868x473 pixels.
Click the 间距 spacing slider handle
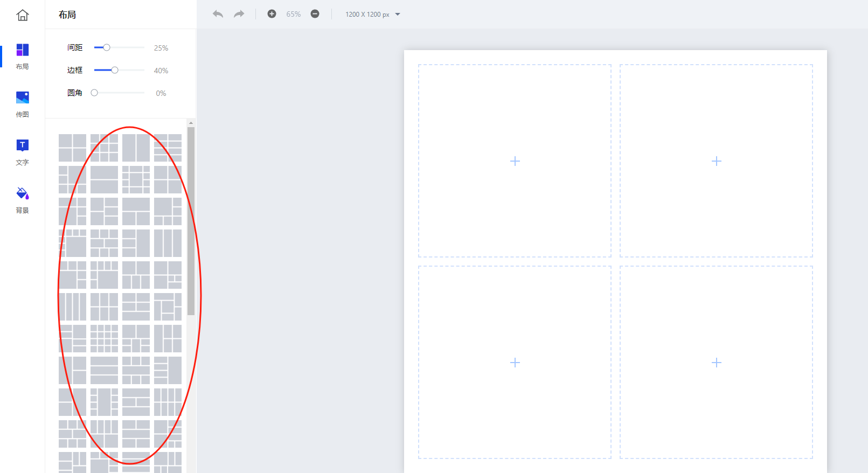tap(107, 47)
